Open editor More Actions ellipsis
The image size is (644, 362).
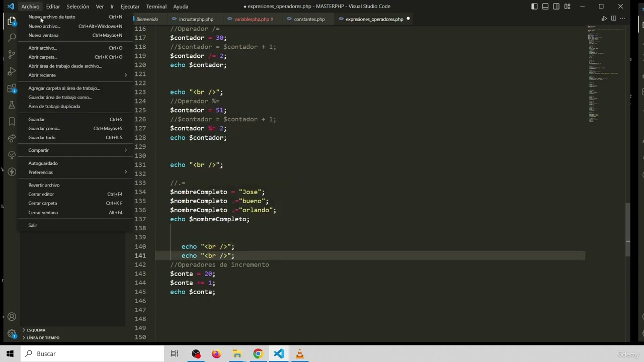(x=623, y=19)
